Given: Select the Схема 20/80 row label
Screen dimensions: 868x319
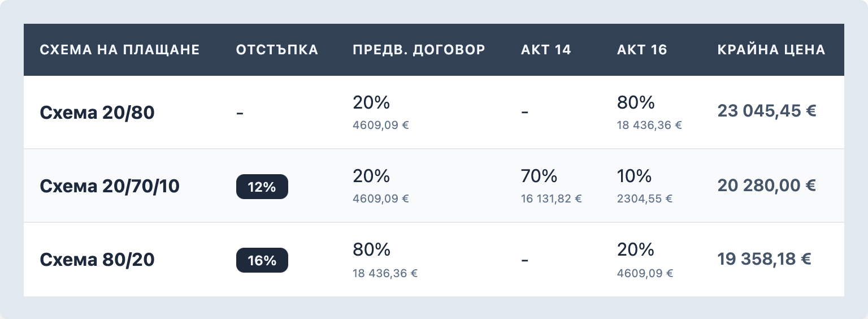Looking at the screenshot, I should tap(97, 113).
